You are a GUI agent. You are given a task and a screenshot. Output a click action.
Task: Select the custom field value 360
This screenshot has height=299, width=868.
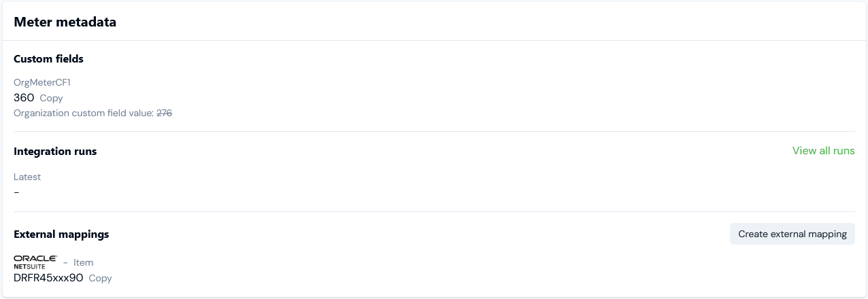(24, 98)
